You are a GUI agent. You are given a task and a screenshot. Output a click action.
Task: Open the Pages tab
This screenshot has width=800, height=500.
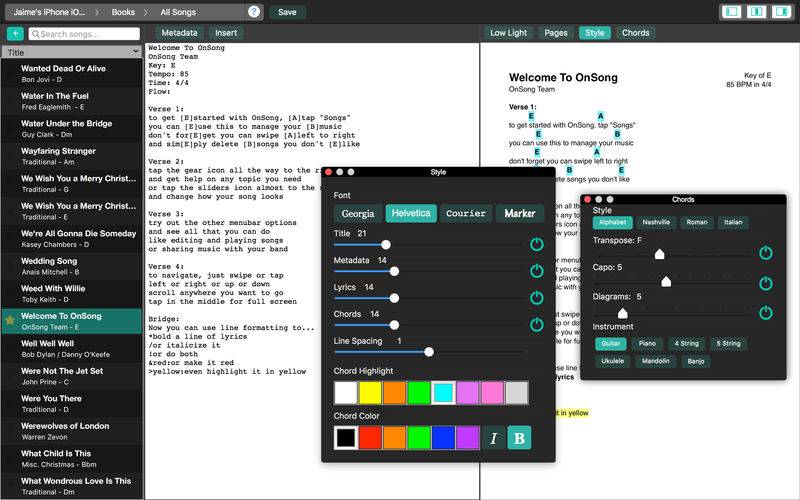point(556,33)
